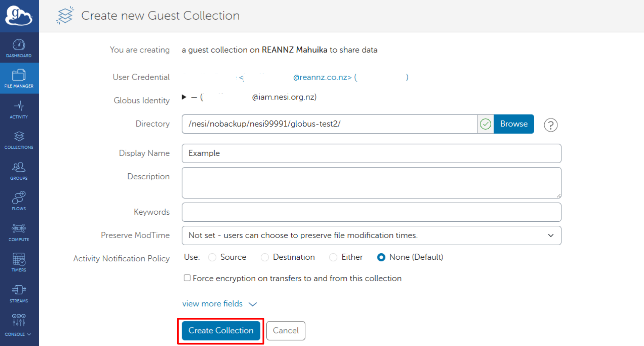Viewport: 644px width, 346px height.
Task: Cancel creating the collection
Action: [286, 331]
